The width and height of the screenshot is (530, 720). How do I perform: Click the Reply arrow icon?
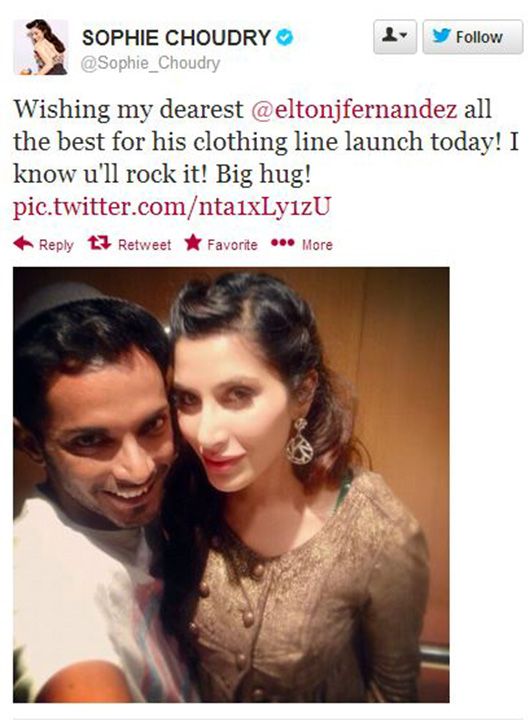coord(23,243)
